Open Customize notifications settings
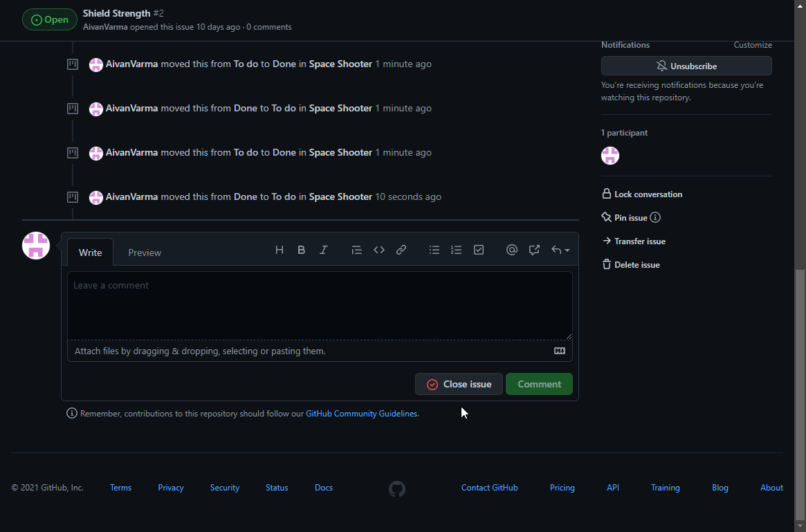The height and width of the screenshot is (532, 806). pos(753,45)
